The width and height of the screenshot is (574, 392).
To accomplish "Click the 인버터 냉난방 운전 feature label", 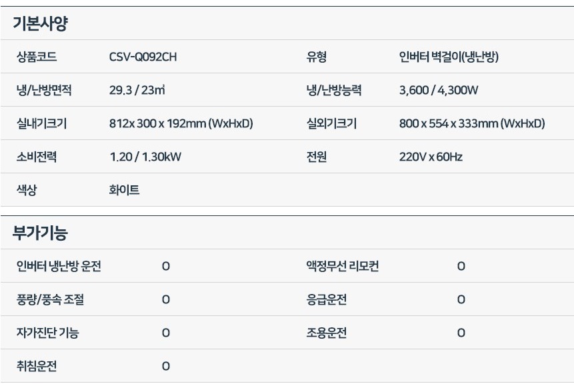I will [x=59, y=267].
